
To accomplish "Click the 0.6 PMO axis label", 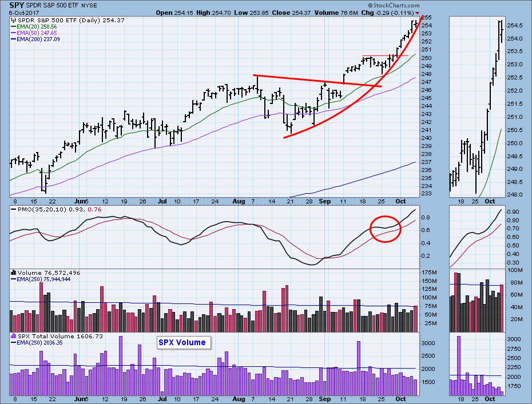I will pyautogui.click(x=426, y=230).
